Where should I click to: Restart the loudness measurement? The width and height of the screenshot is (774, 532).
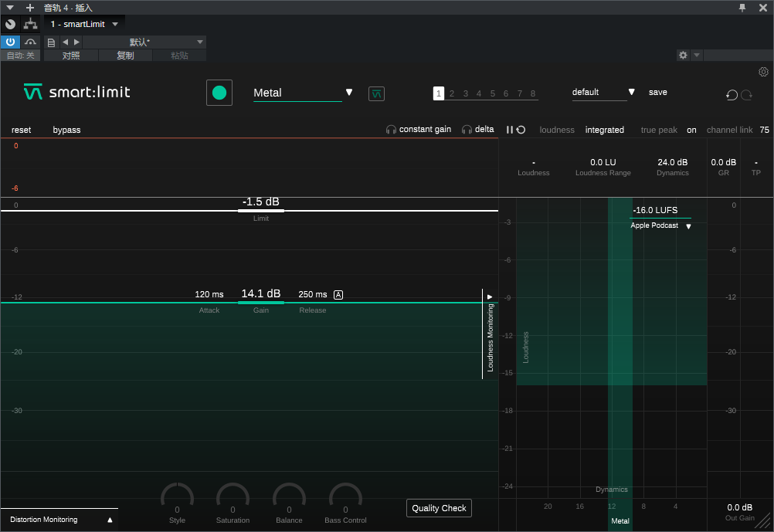pos(521,130)
